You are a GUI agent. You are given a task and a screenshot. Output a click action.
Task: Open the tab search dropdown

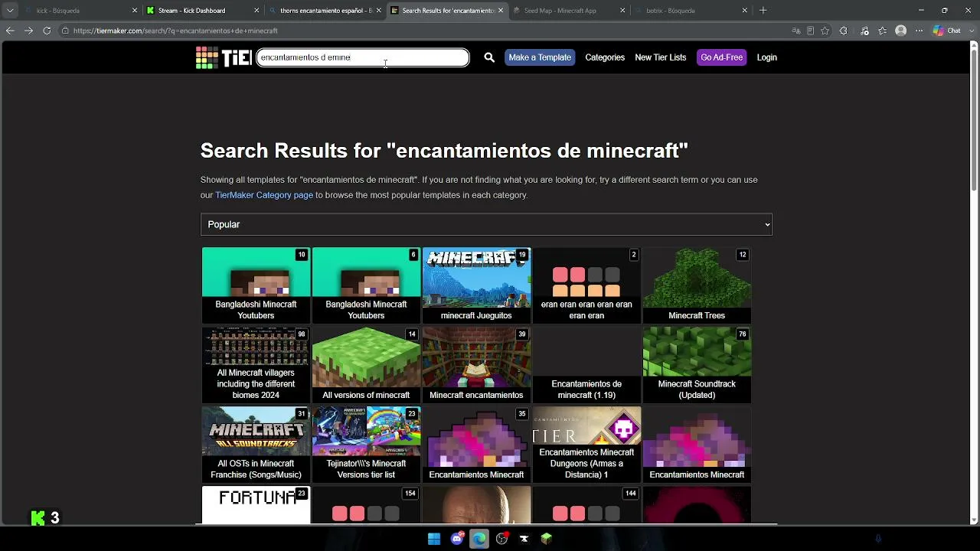(10, 11)
